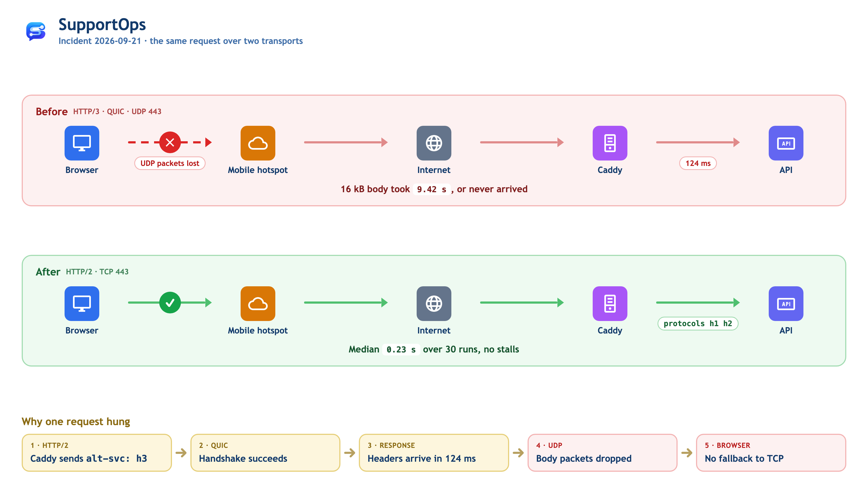Select the '9.42 s' duration value

tap(432, 189)
